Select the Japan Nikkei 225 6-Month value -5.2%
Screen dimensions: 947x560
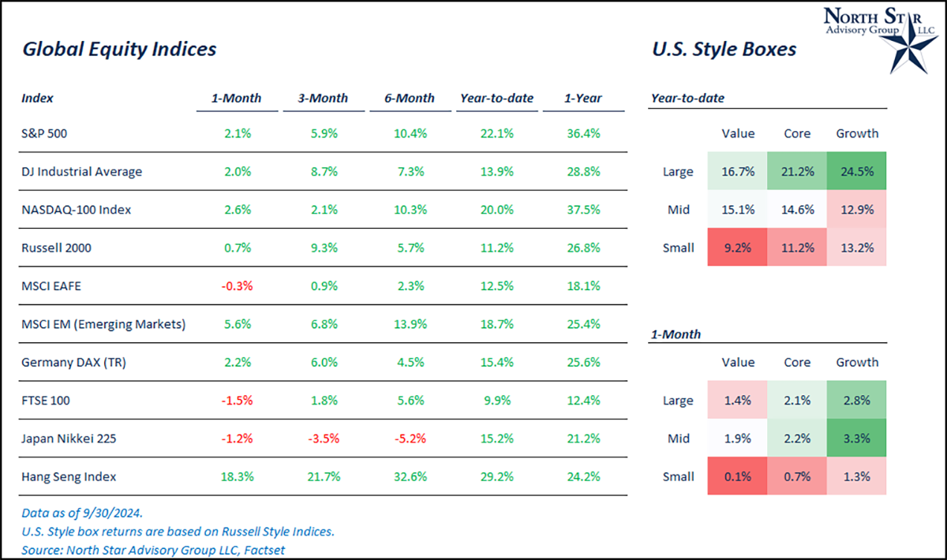click(x=410, y=439)
